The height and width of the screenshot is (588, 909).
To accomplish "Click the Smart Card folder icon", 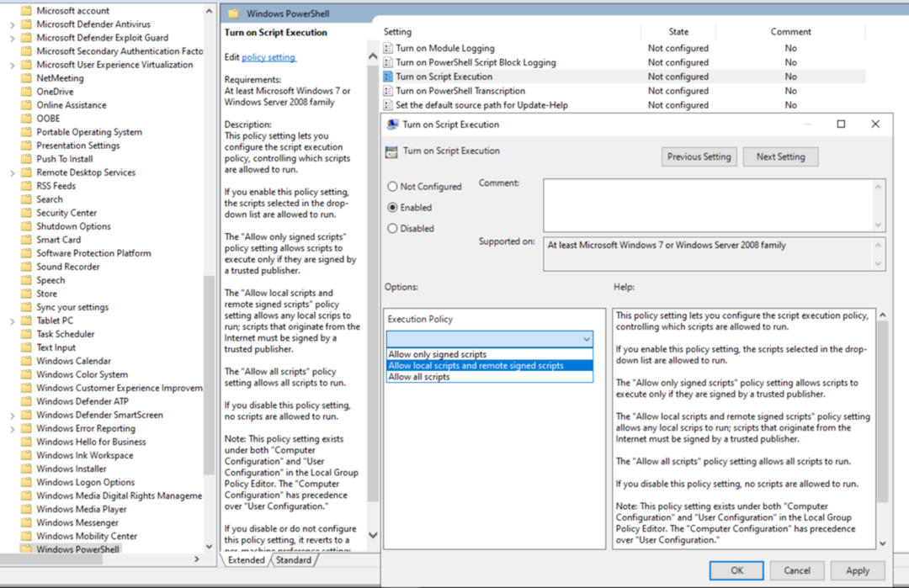I will (x=26, y=240).
